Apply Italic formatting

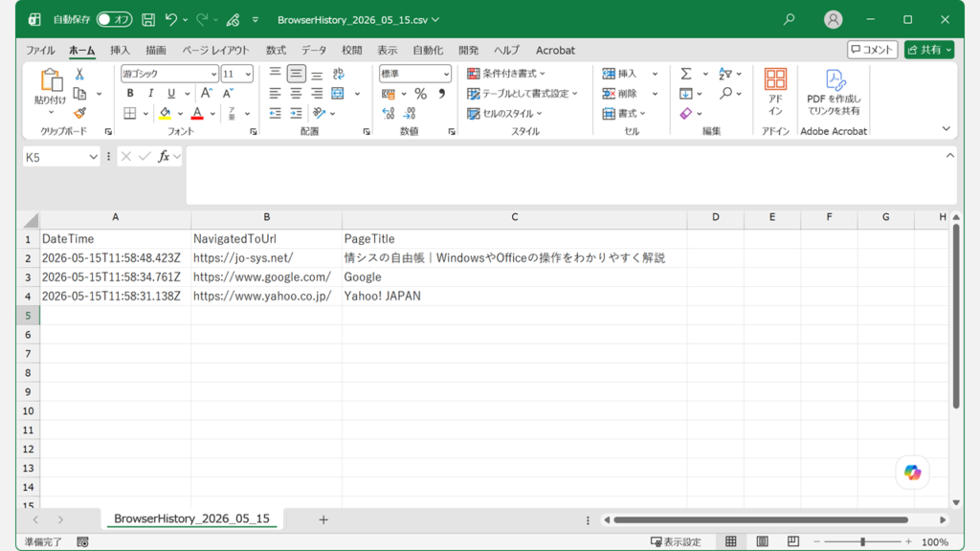click(x=150, y=93)
